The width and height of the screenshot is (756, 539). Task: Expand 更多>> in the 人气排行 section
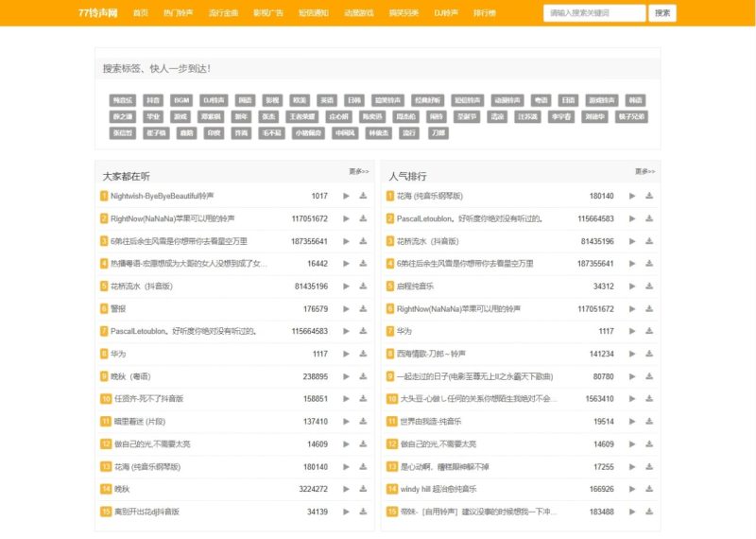pos(644,172)
